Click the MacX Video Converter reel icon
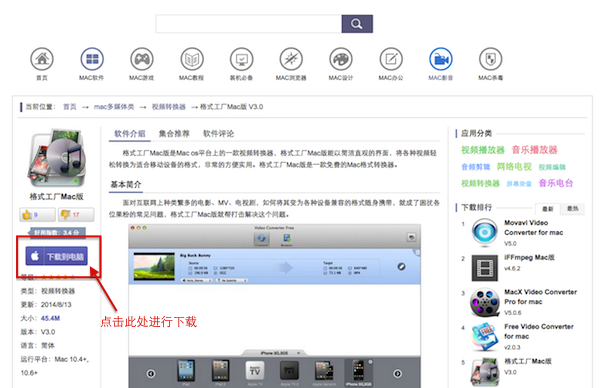The height and width of the screenshot is (388, 600). [x=485, y=303]
